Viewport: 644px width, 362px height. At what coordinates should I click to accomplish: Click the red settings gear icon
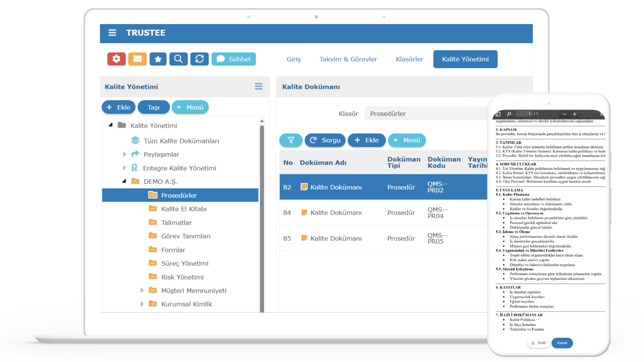pos(116,59)
